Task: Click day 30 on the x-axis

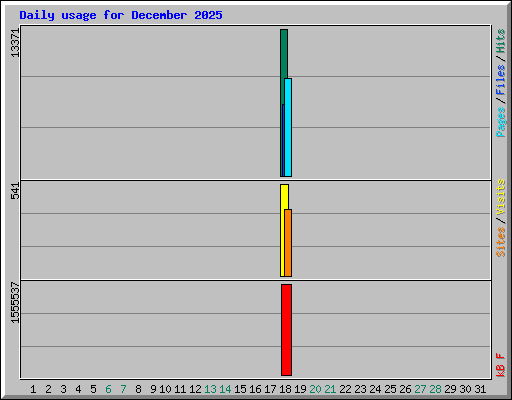Action: (465, 389)
